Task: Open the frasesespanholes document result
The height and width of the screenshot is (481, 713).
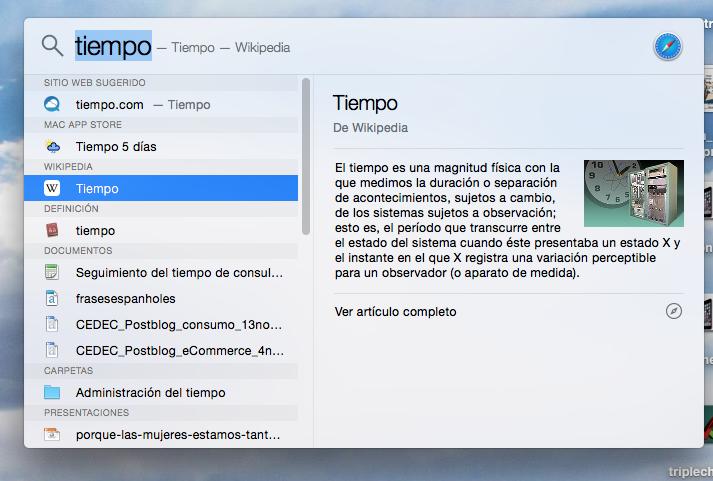Action: 125,298
